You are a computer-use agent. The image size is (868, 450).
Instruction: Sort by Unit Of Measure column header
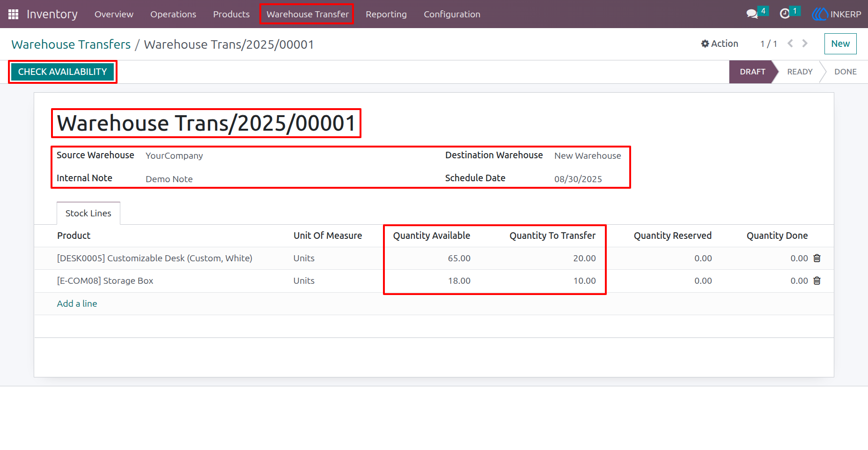tap(328, 236)
